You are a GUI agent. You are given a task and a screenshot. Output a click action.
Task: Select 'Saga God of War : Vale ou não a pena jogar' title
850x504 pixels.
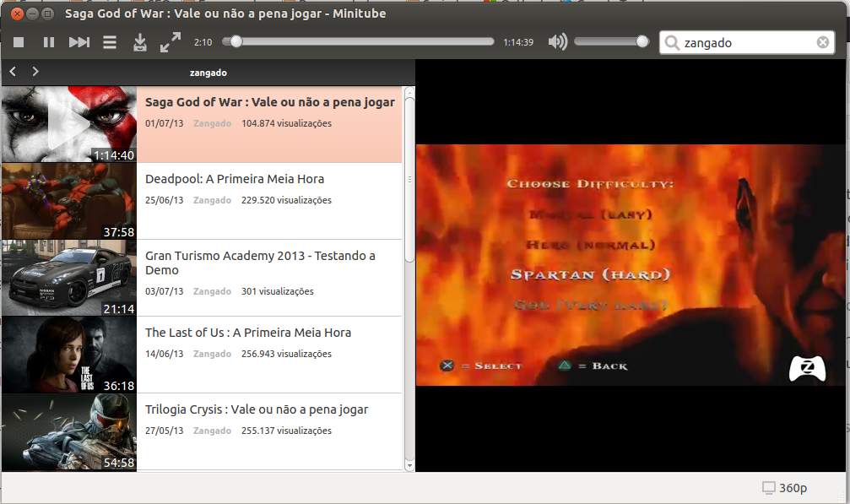pyautogui.click(x=270, y=102)
